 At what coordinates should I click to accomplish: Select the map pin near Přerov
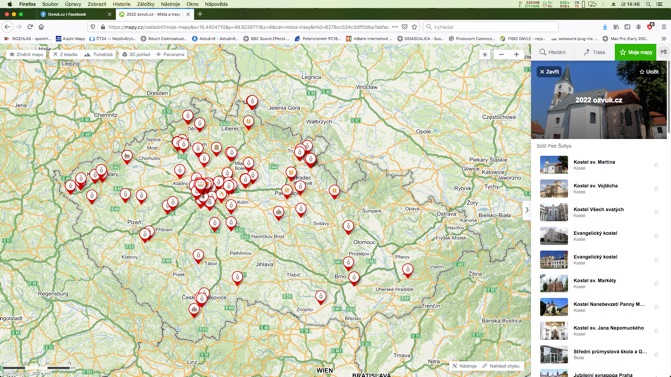click(x=407, y=270)
